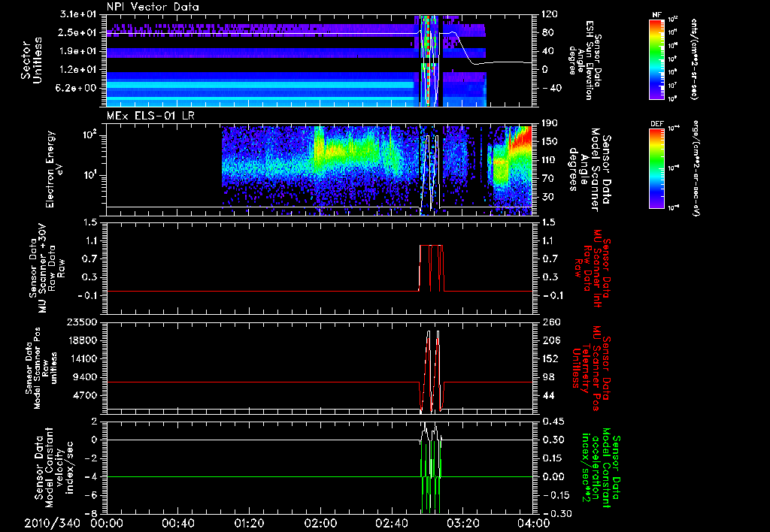
Task: Click the 'ESH Sun Elevation Angle degree' axis label
Action: tap(584, 60)
